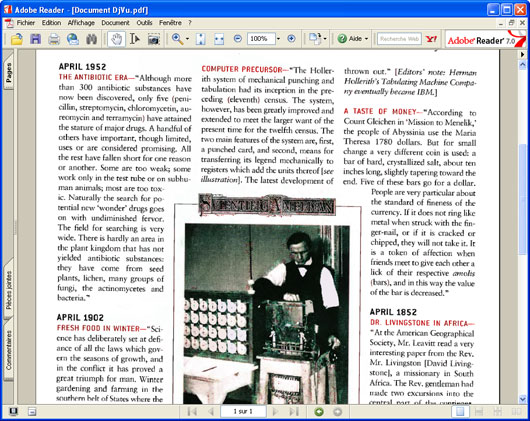Open the Aide help button

(350, 39)
